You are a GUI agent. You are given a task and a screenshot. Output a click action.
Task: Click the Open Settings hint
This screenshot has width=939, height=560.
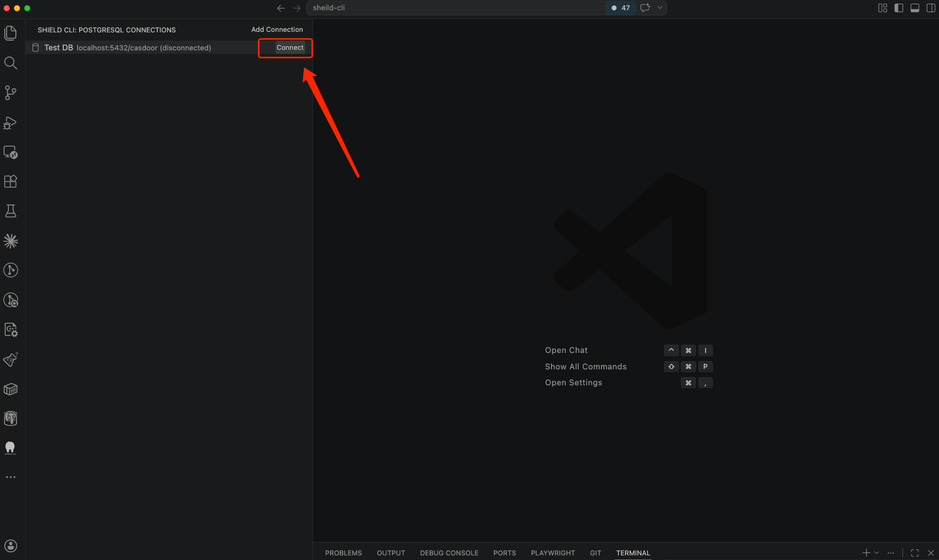tap(574, 383)
